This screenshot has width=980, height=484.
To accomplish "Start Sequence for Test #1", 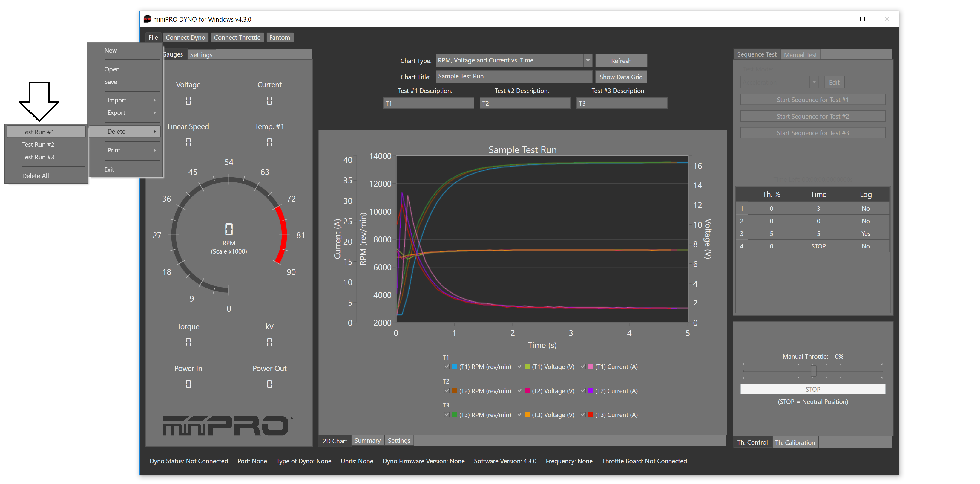I will coord(813,100).
